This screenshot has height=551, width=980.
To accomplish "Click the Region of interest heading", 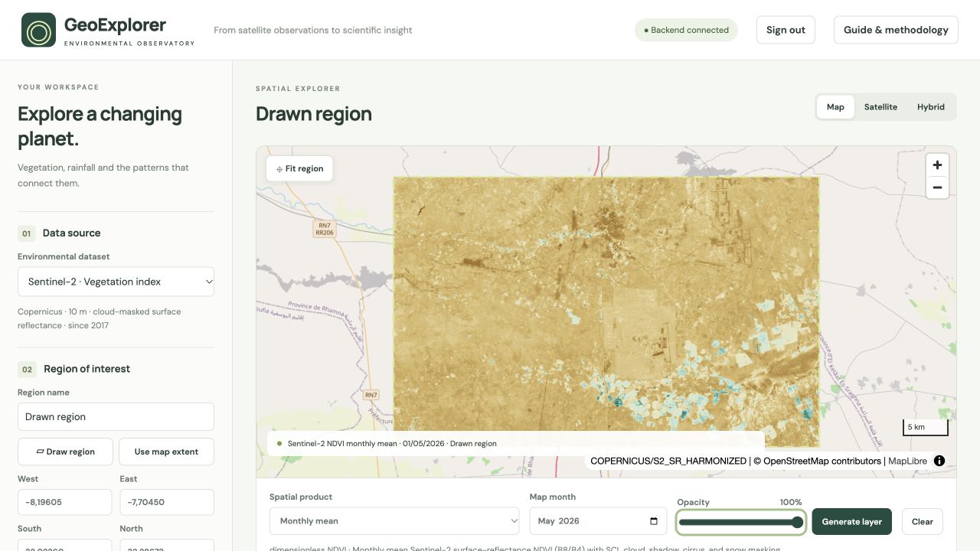I will [87, 369].
